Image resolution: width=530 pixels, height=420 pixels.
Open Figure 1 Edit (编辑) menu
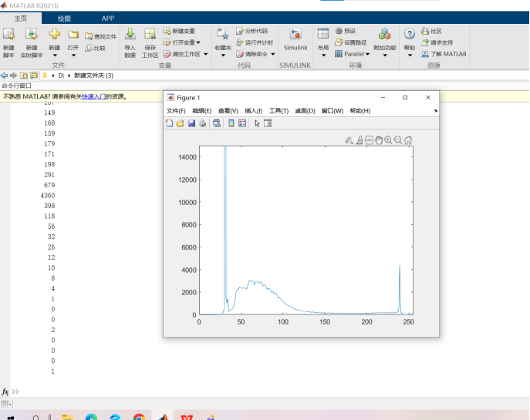(202, 111)
